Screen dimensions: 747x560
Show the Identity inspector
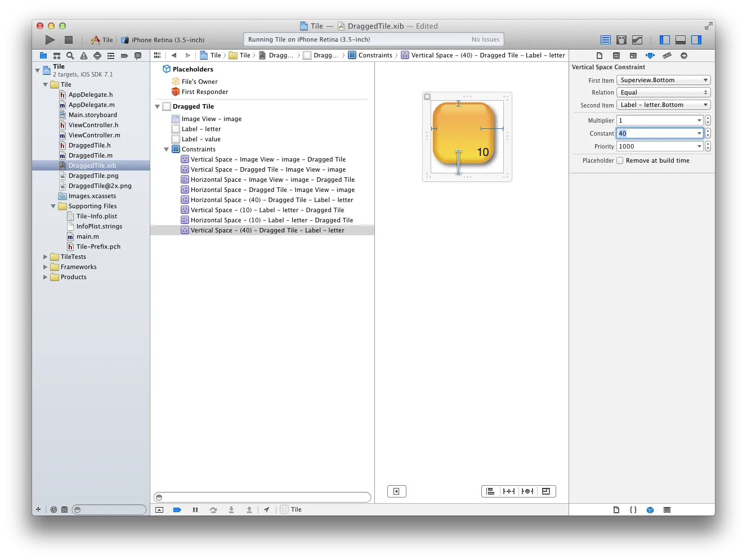(x=633, y=56)
